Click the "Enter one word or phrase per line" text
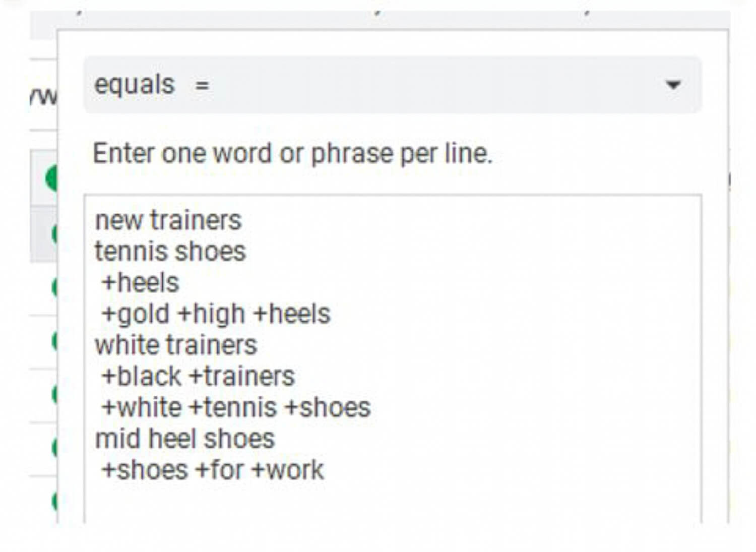756x552 pixels. click(x=292, y=153)
